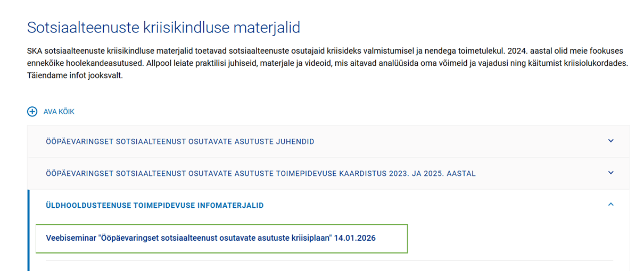Click the plus circle icon beside Ava kõik

32,112
